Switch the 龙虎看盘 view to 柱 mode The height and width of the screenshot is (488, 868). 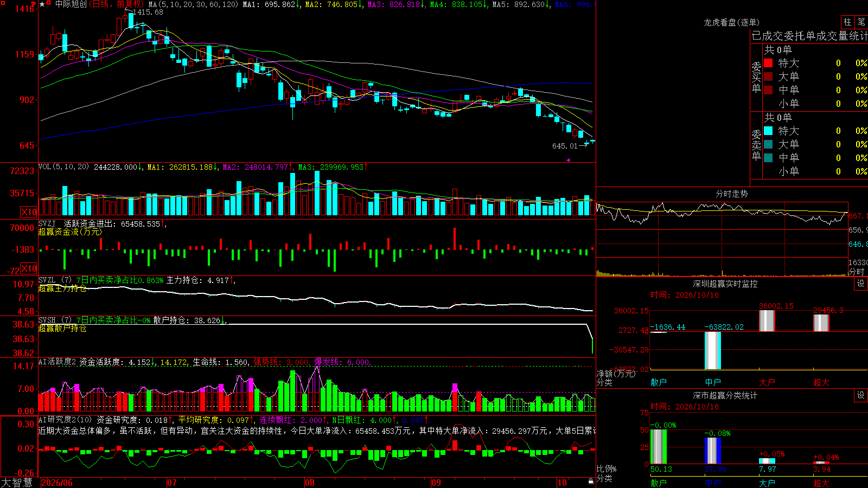click(x=847, y=22)
